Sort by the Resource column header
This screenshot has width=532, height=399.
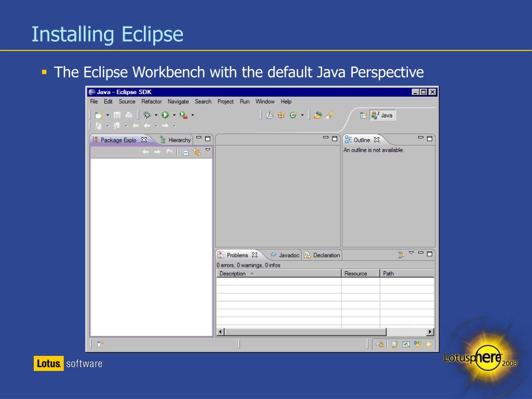coord(361,273)
